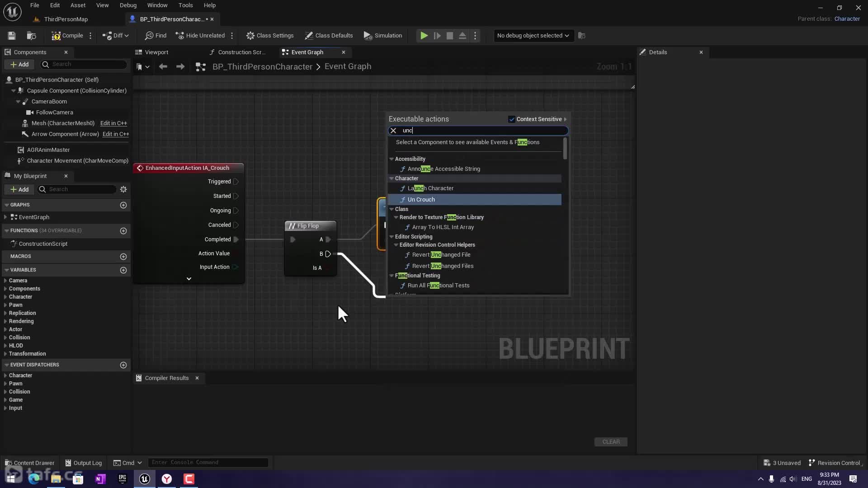The width and height of the screenshot is (868, 488).
Task: Open Epic Games Launcher from the taskbar
Action: point(123,479)
